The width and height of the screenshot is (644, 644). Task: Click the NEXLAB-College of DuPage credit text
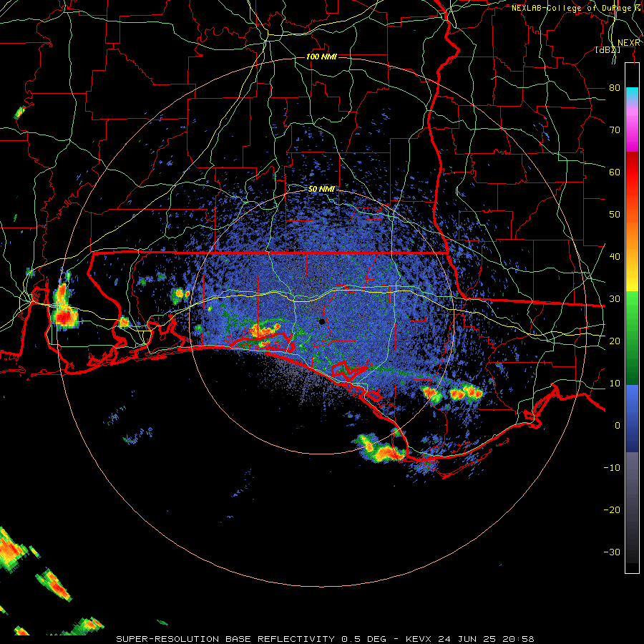click(x=576, y=8)
